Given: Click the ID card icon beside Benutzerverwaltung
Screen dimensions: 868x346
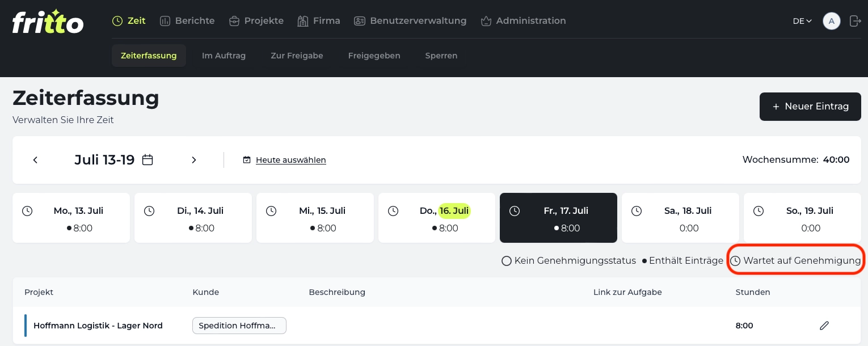Looking at the screenshot, I should coord(360,21).
